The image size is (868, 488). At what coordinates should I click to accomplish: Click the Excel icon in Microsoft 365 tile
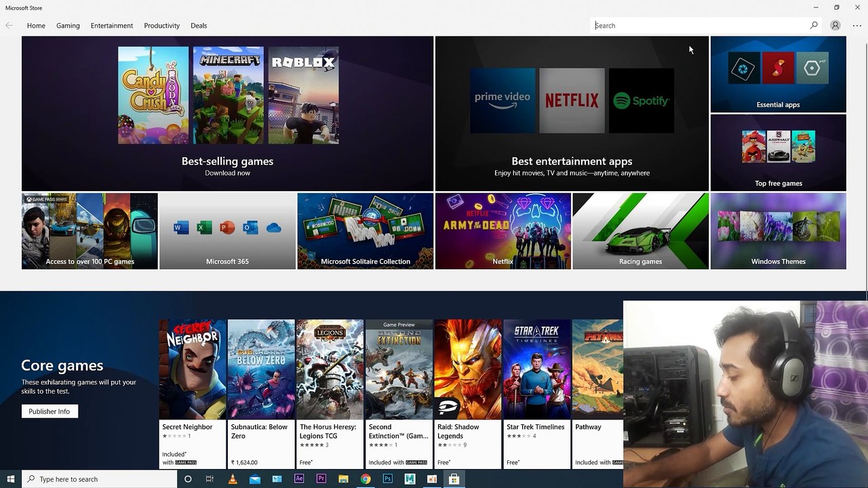[204, 228]
